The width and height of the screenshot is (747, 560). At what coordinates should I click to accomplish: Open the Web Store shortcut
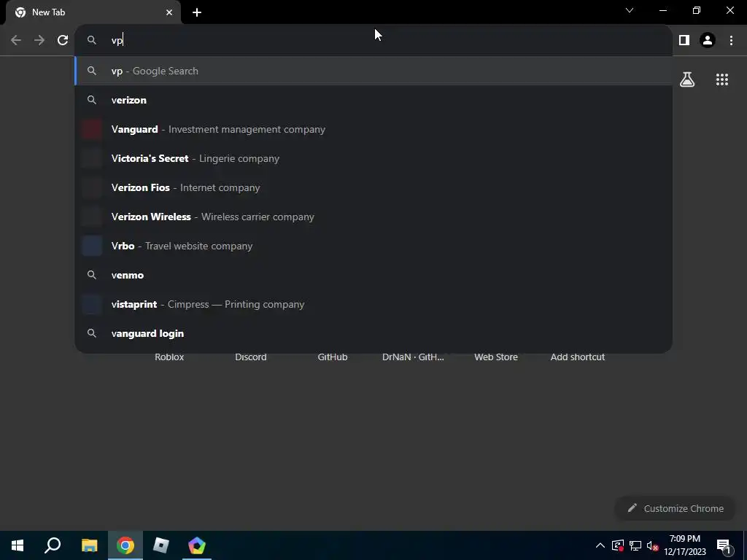click(x=496, y=357)
